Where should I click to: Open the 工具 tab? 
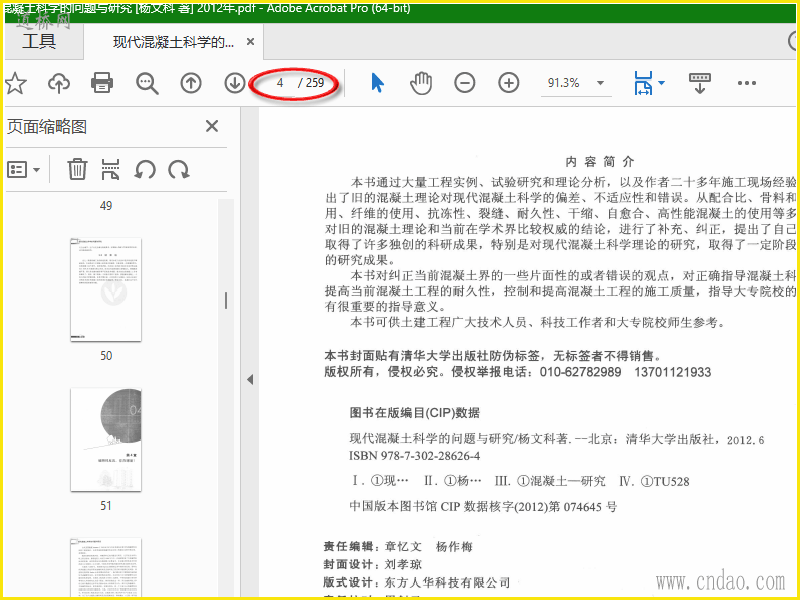[39, 41]
